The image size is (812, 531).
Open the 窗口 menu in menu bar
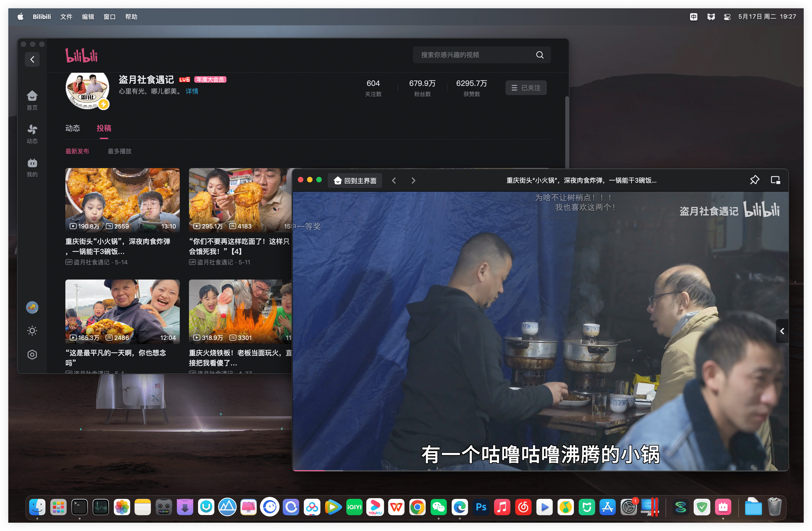tap(110, 17)
